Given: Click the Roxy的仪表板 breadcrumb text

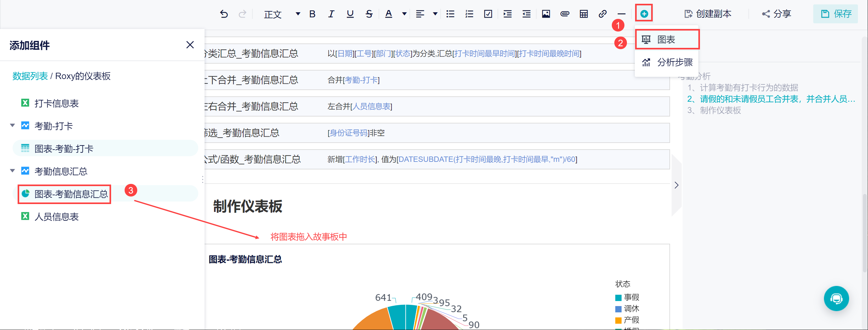Looking at the screenshot, I should (83, 76).
